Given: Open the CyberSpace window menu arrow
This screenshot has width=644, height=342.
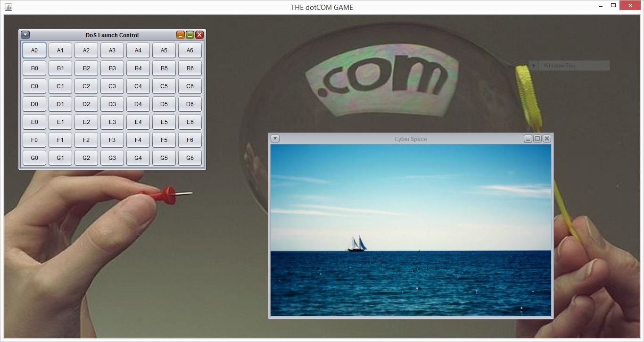Looking at the screenshot, I should click(x=275, y=139).
